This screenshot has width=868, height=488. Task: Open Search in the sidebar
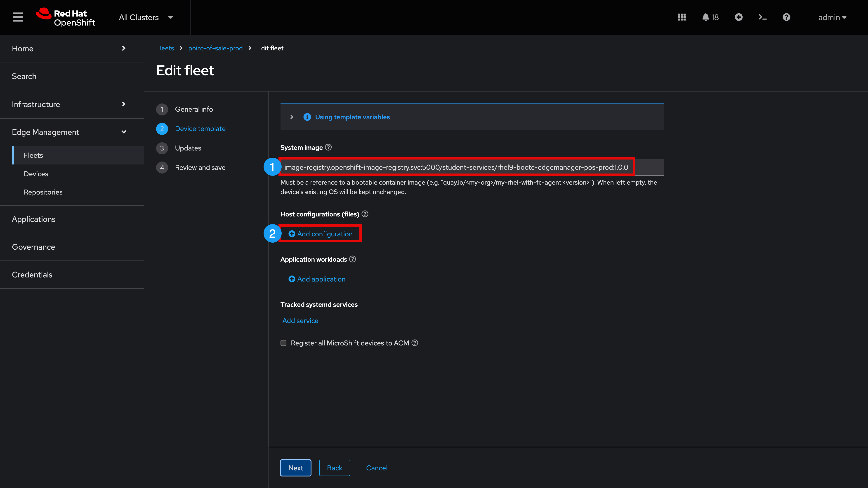pos(72,76)
